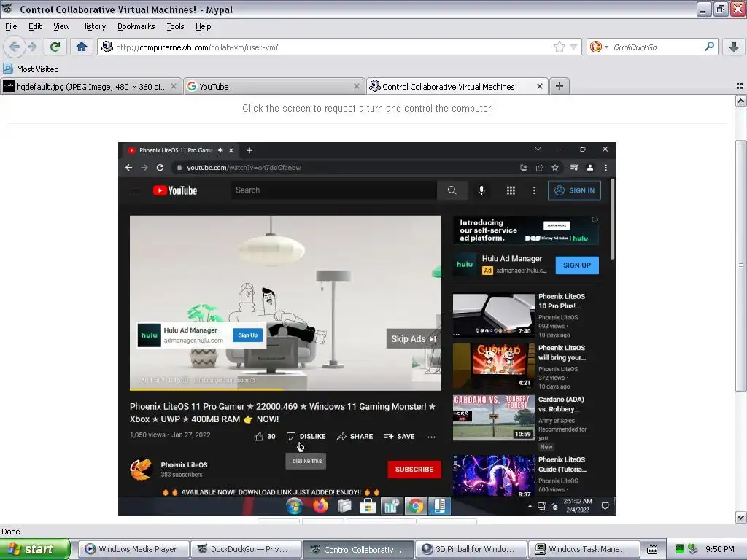The width and height of the screenshot is (747, 560).
Task: Bookmark this page with star icon
Action: click(x=560, y=47)
